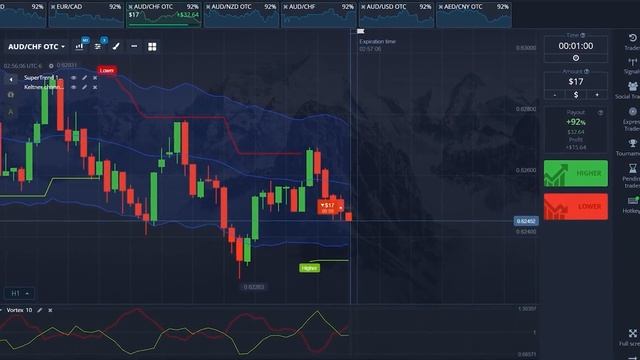This screenshot has height=360, width=640.
Task: Increase the trade amount with plus
Action: (597, 95)
